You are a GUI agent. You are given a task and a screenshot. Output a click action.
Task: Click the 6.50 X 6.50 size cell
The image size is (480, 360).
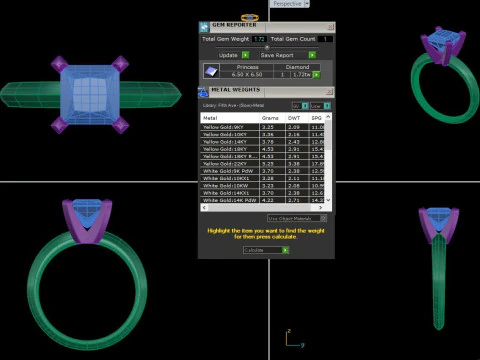(247, 75)
